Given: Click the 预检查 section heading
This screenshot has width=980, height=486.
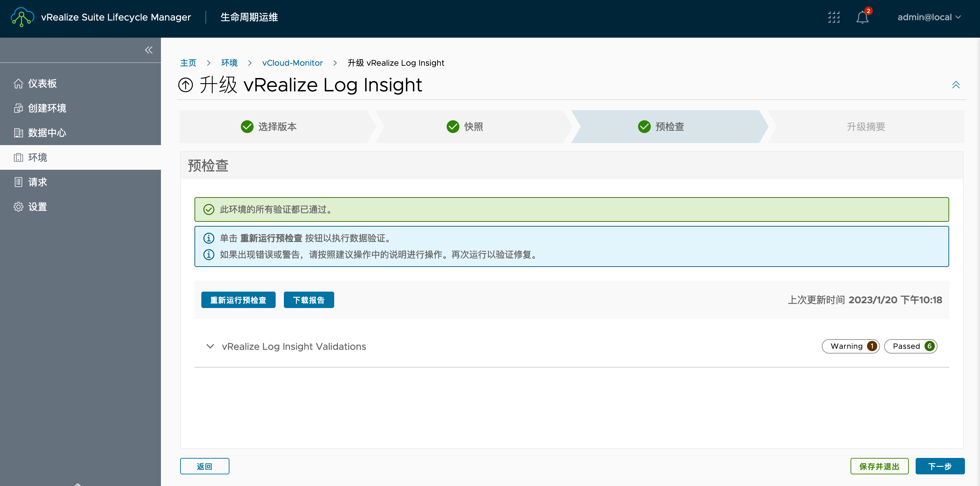Looking at the screenshot, I should pos(208,166).
